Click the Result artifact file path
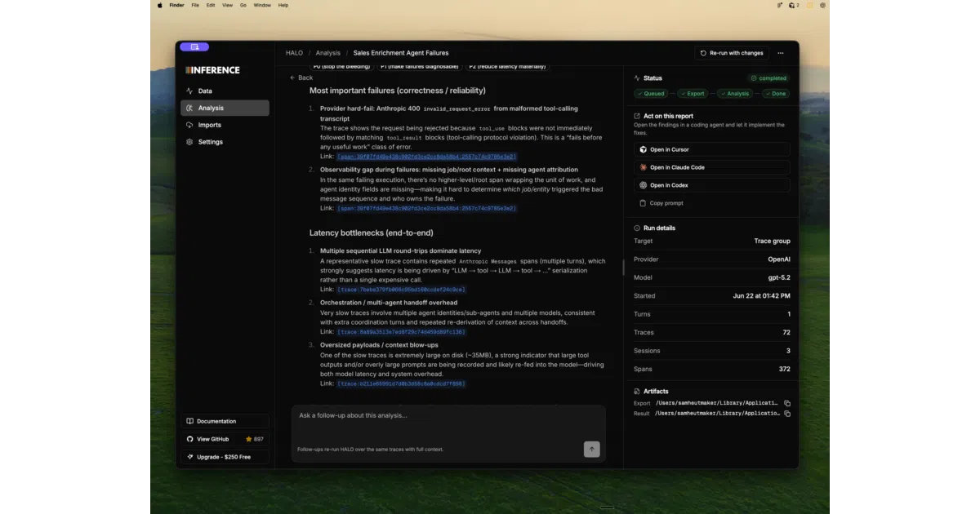This screenshot has width=980, height=514. click(x=717, y=414)
